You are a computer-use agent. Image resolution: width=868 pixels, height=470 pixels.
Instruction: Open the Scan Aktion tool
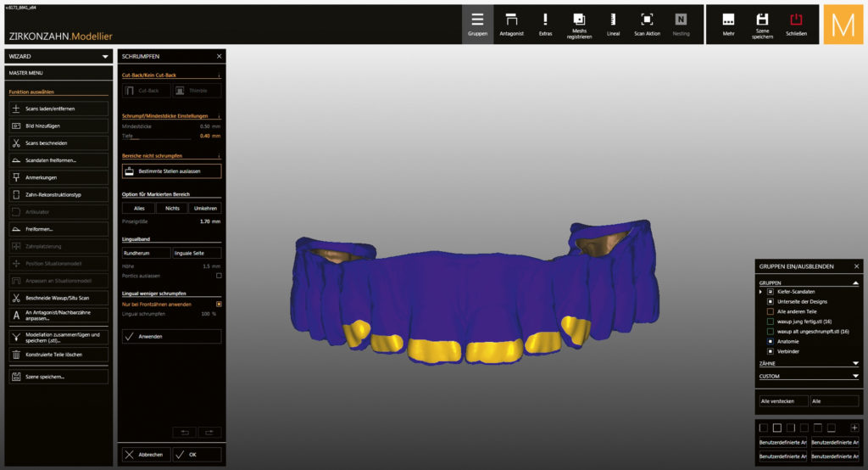[647, 25]
